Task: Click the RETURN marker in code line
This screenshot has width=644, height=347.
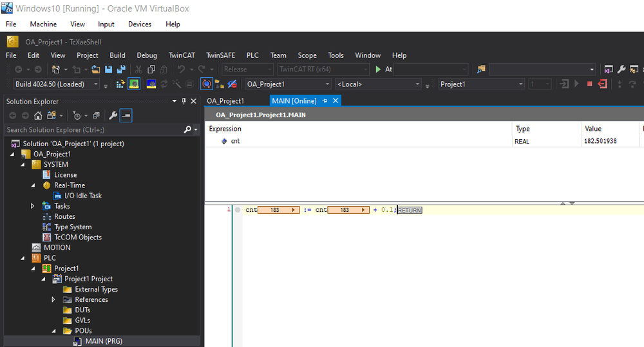Action: tap(410, 211)
